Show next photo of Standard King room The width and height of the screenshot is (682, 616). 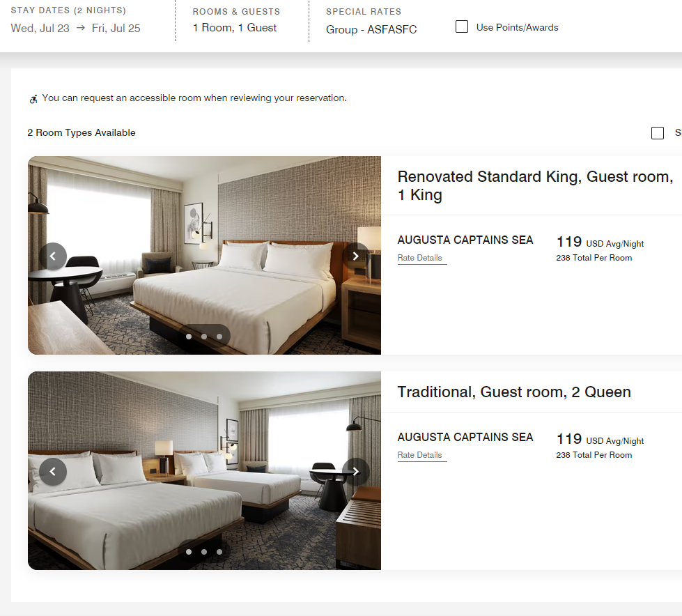click(355, 256)
